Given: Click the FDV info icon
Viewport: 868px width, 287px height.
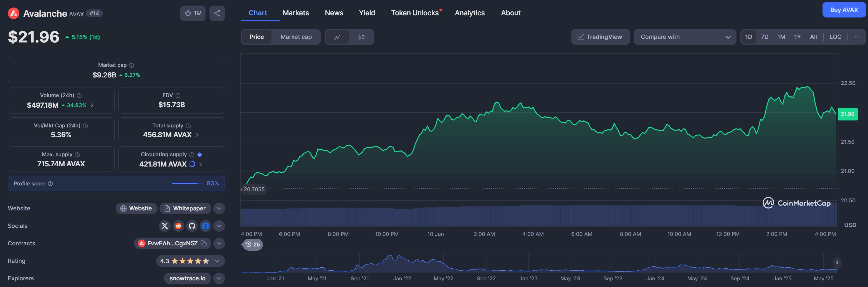Looking at the screenshot, I should pyautogui.click(x=178, y=96).
